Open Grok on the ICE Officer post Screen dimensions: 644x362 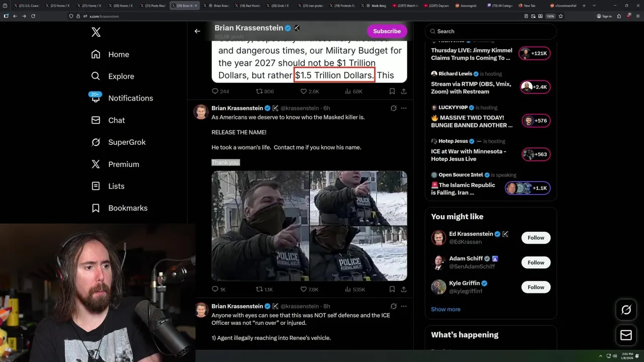393,306
